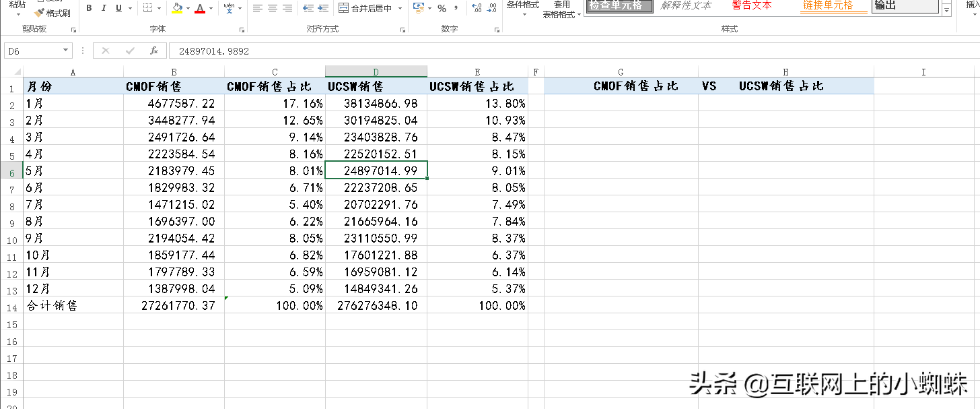The height and width of the screenshot is (409, 980).
Task: Center text horizontally
Action: click(x=273, y=8)
